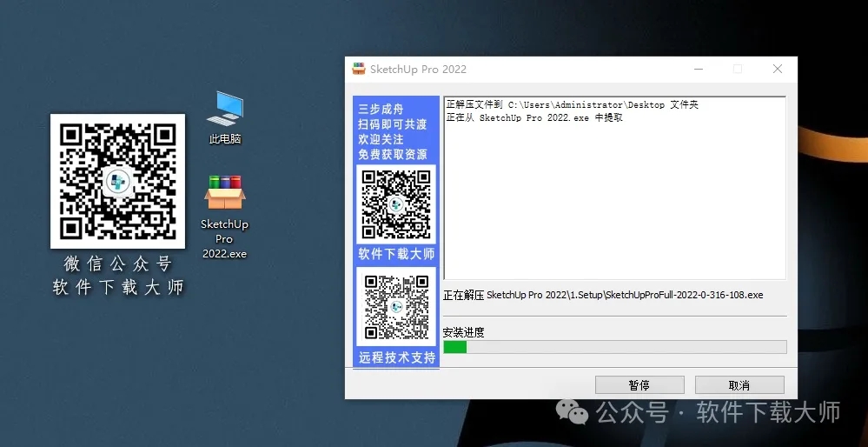
Task: Click the 1.Setup extraction path status text
Action: (603, 295)
